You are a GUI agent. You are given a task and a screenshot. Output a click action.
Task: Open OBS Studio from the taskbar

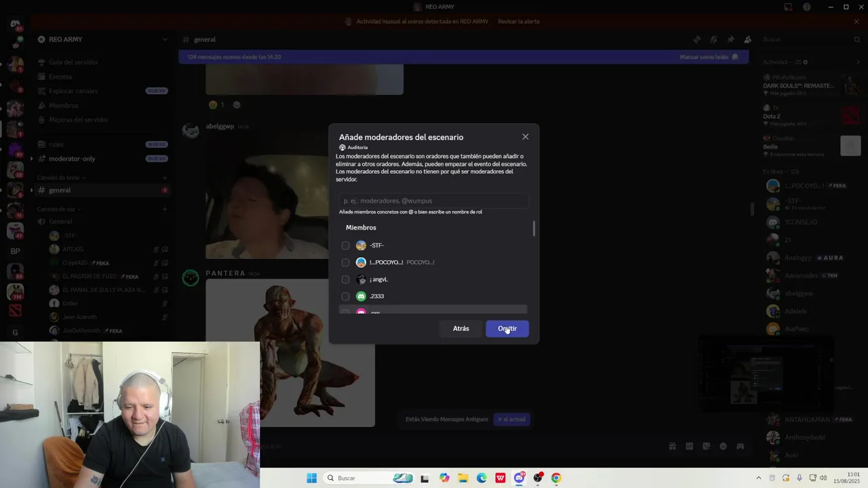coord(538,478)
